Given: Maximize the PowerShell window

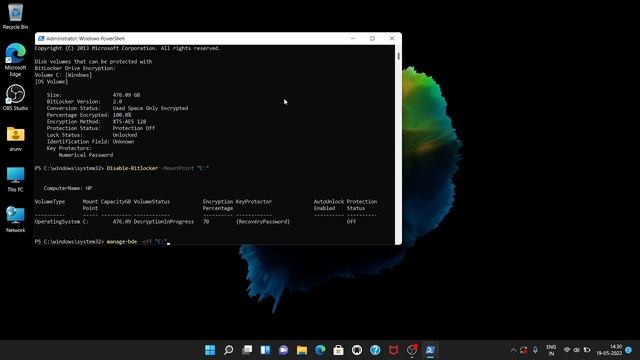Looking at the screenshot, I should click(372, 38).
